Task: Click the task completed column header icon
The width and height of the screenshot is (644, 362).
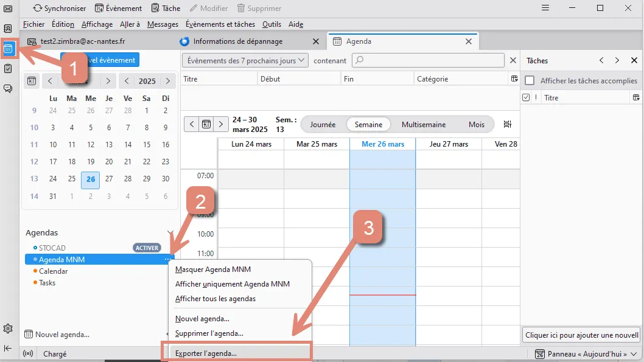Action: point(526,97)
